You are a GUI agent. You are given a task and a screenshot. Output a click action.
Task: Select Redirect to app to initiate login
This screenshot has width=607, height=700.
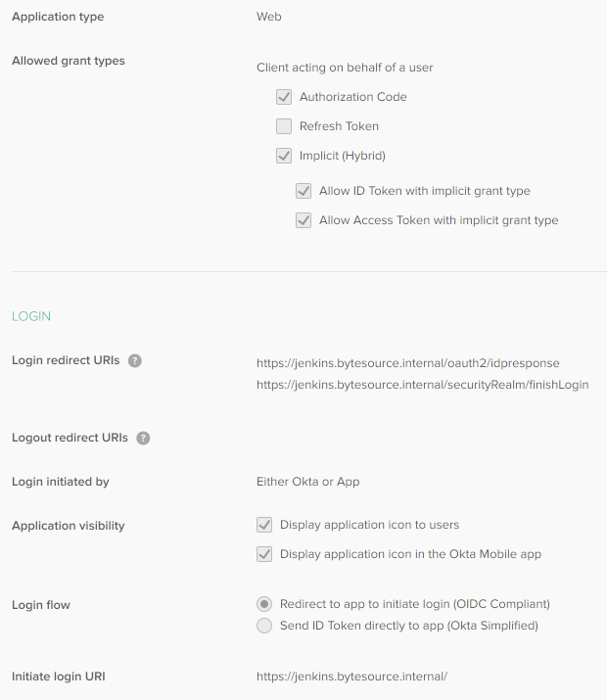264,604
